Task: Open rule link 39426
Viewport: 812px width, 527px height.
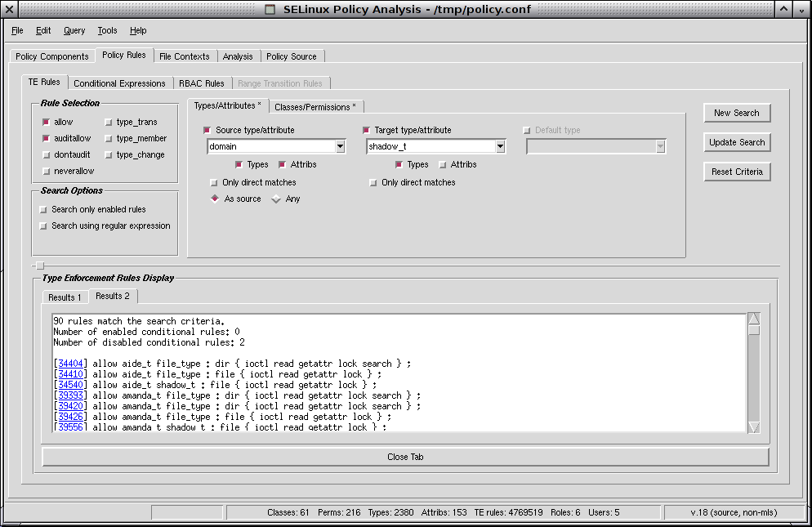Action: point(70,417)
